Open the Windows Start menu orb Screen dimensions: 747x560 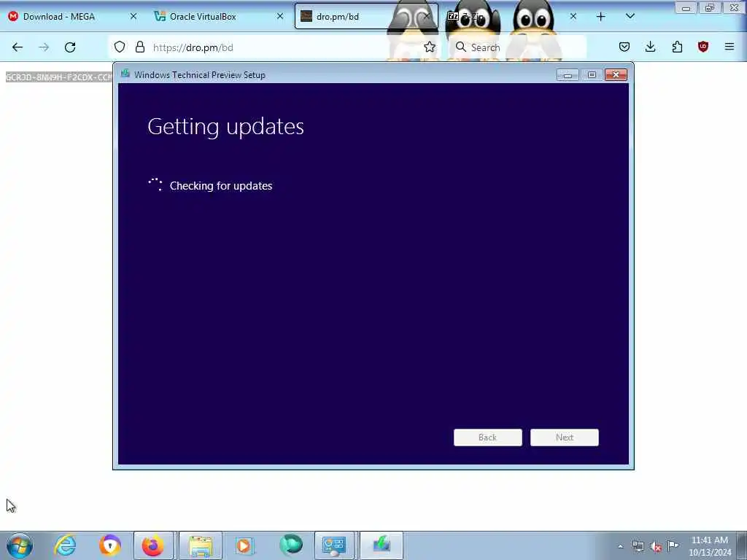pos(20,545)
